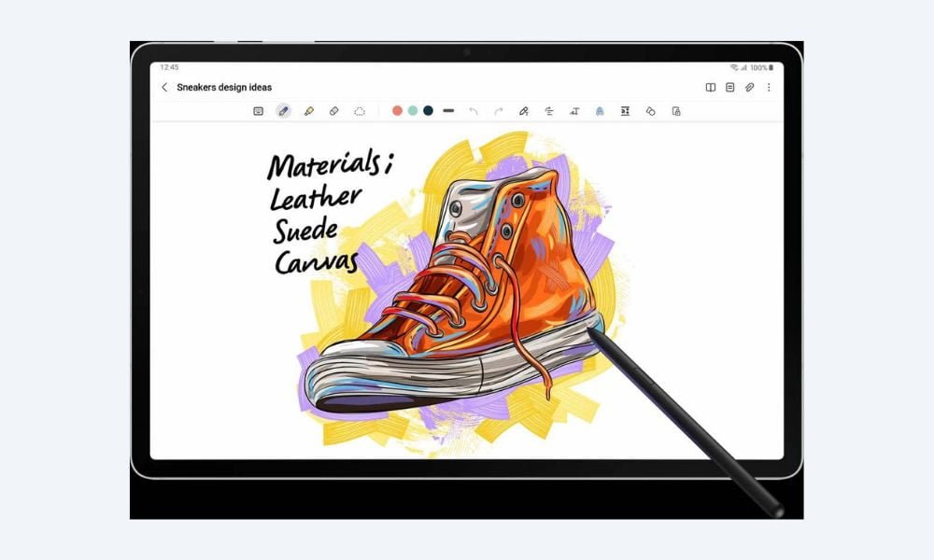934x560 pixels.
Task: Tap the shape fill icon
Action: [x=651, y=111]
